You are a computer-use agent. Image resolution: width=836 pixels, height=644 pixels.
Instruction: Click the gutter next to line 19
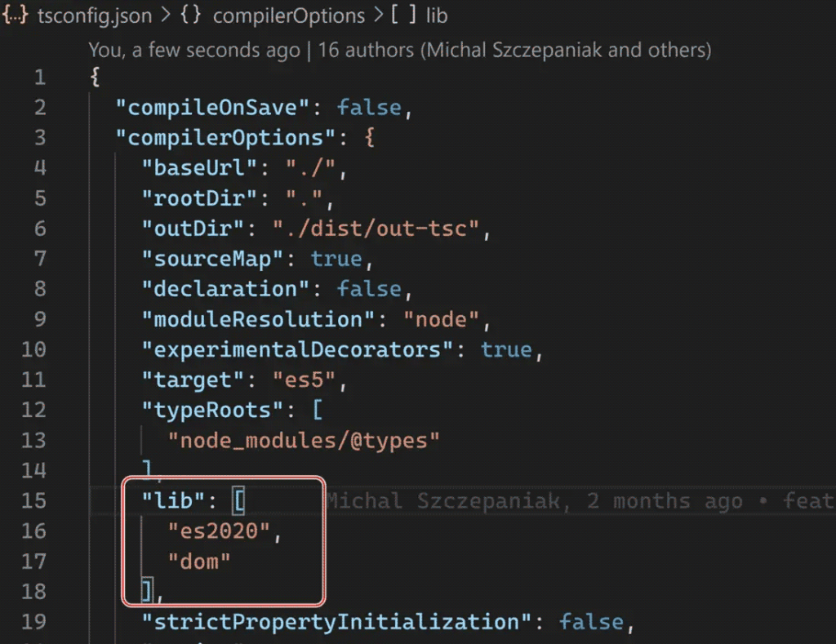click(33, 621)
